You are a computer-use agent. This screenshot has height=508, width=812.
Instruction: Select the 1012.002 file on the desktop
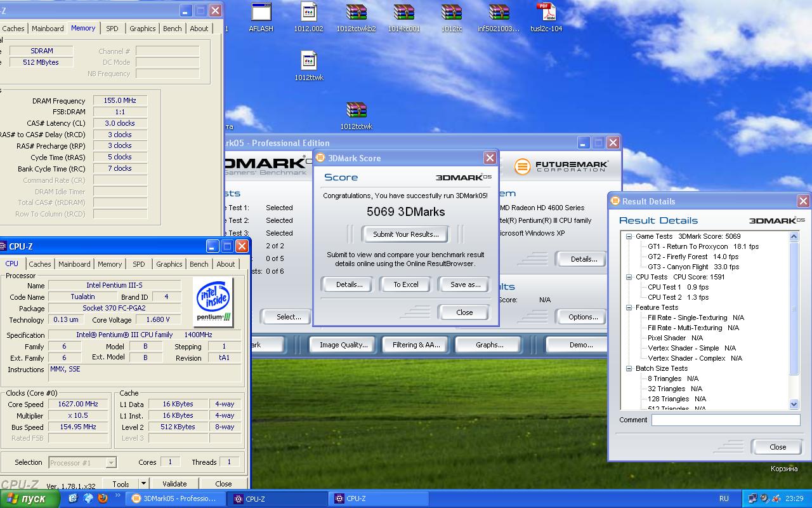308,17
